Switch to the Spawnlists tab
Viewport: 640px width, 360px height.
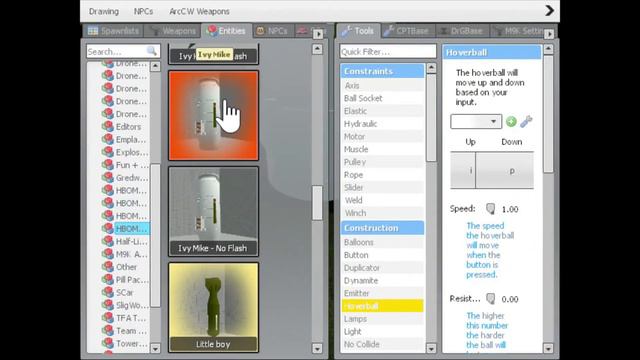(x=113, y=31)
